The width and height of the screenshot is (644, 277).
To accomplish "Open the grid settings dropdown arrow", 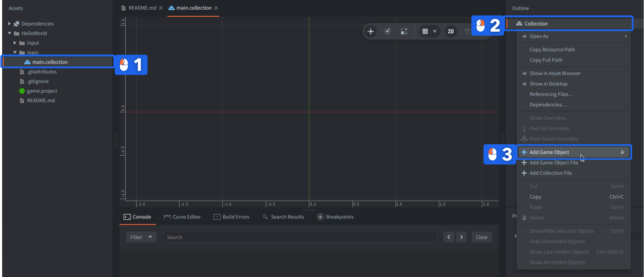I will [435, 31].
